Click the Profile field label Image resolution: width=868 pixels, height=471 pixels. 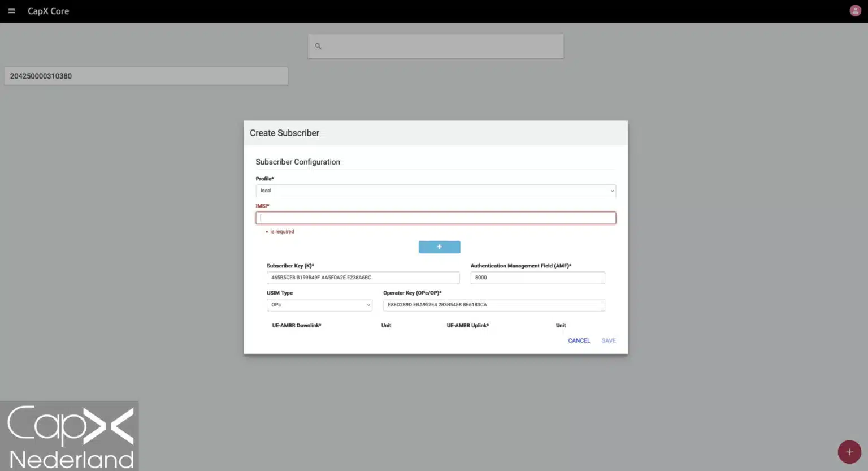[x=264, y=179]
